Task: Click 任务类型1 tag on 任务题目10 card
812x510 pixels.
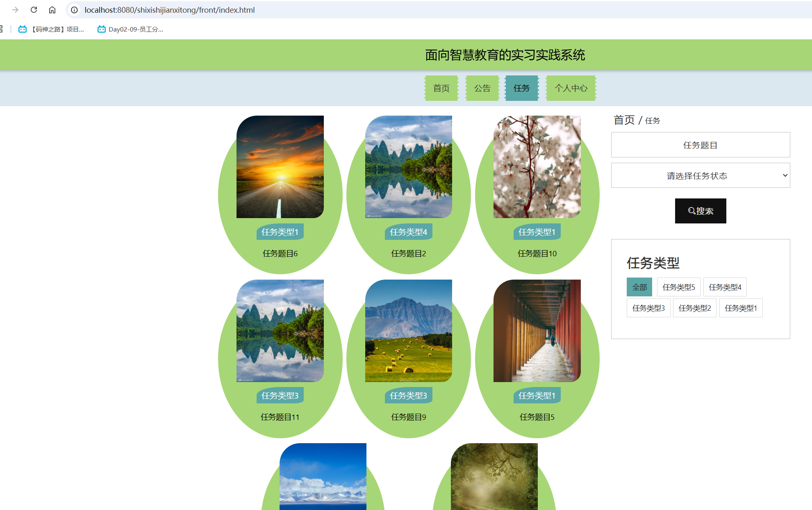Action: pos(537,232)
